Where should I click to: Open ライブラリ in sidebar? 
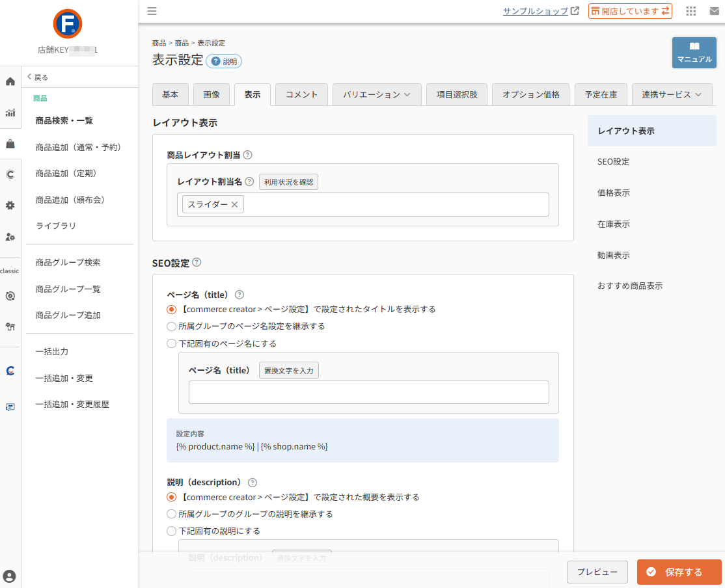[55, 226]
